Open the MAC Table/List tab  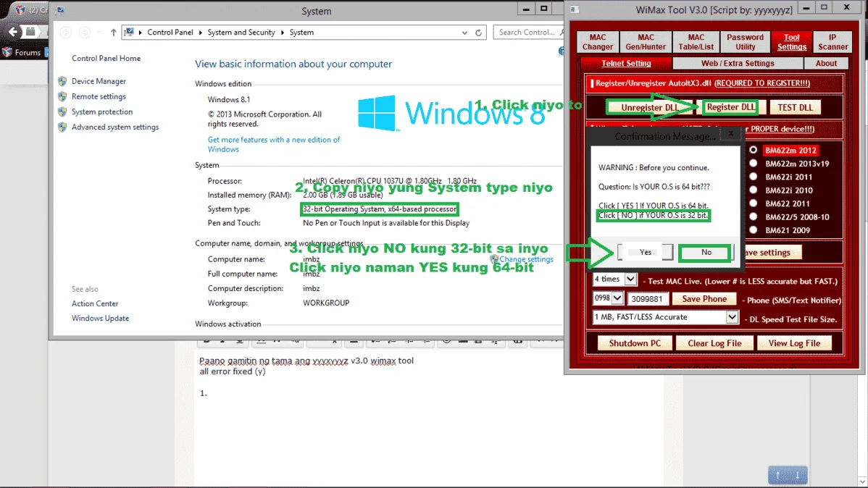(696, 42)
